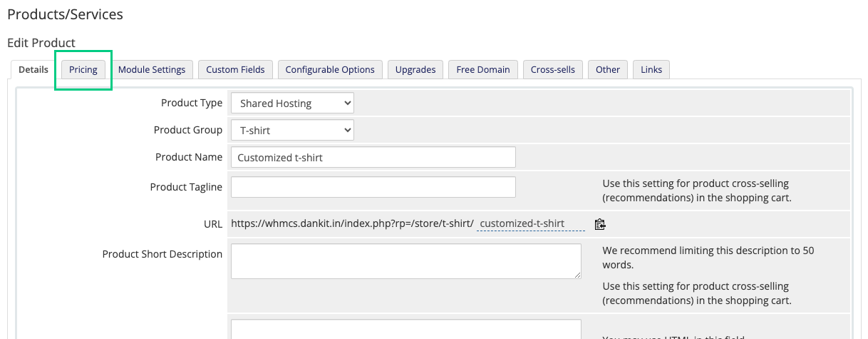The image size is (868, 339).
Task: Edit the customized-t-shirt URL slug
Action: [x=530, y=223]
